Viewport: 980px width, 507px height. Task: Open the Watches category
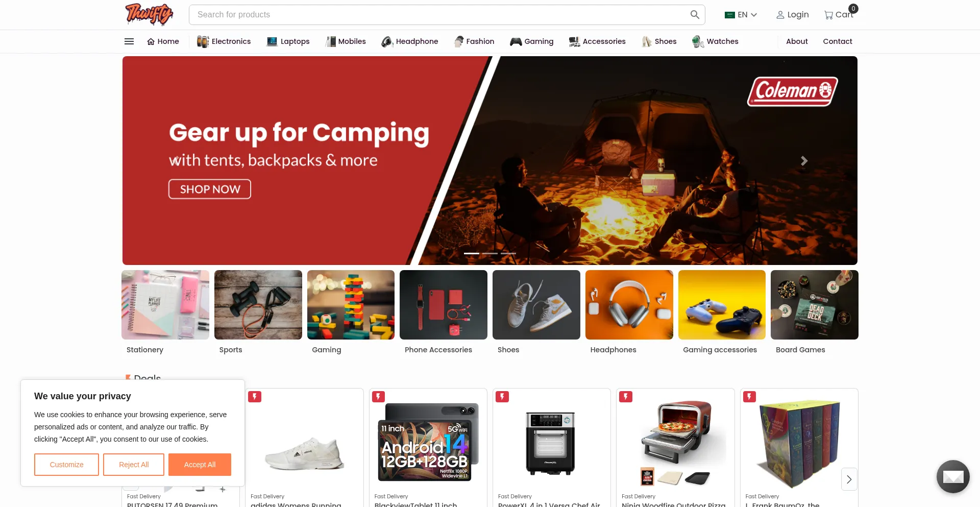715,41
